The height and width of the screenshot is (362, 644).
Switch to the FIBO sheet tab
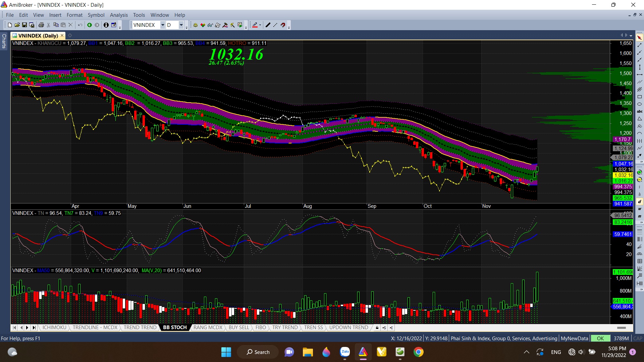[x=261, y=327]
